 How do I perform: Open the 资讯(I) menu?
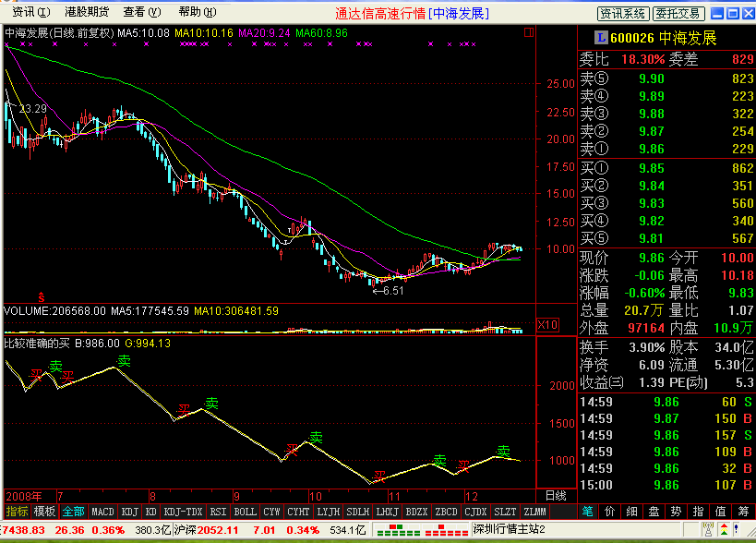pyautogui.click(x=30, y=12)
